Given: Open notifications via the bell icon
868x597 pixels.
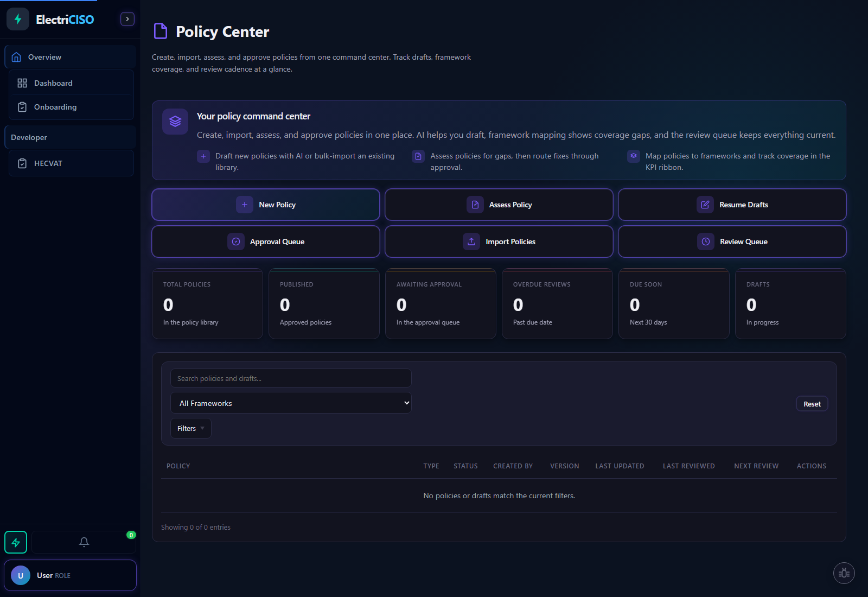Looking at the screenshot, I should point(84,542).
